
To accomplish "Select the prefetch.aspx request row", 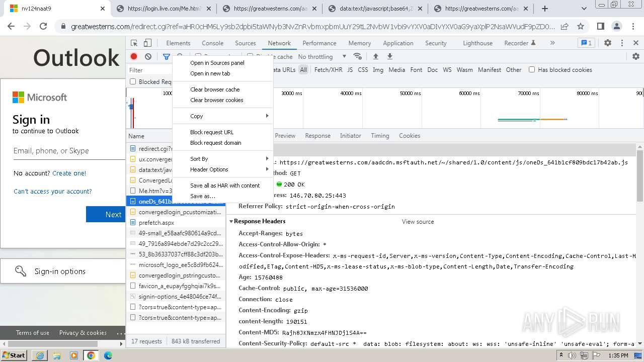I will click(176, 223).
